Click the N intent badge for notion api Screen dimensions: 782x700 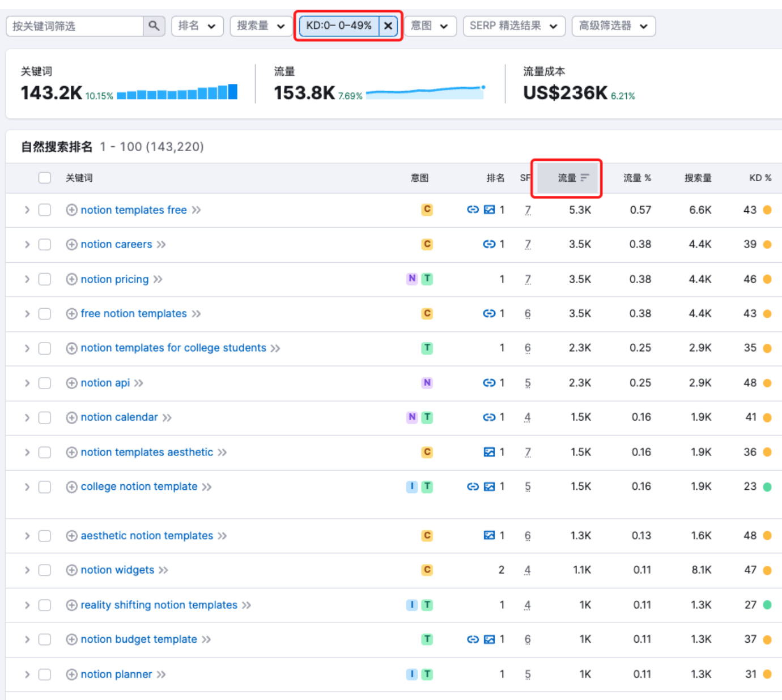(427, 383)
